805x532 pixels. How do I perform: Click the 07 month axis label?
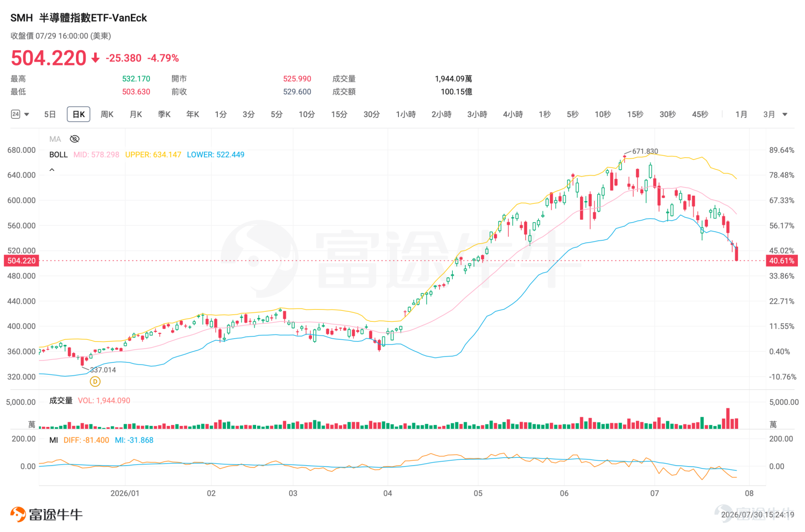(x=654, y=493)
